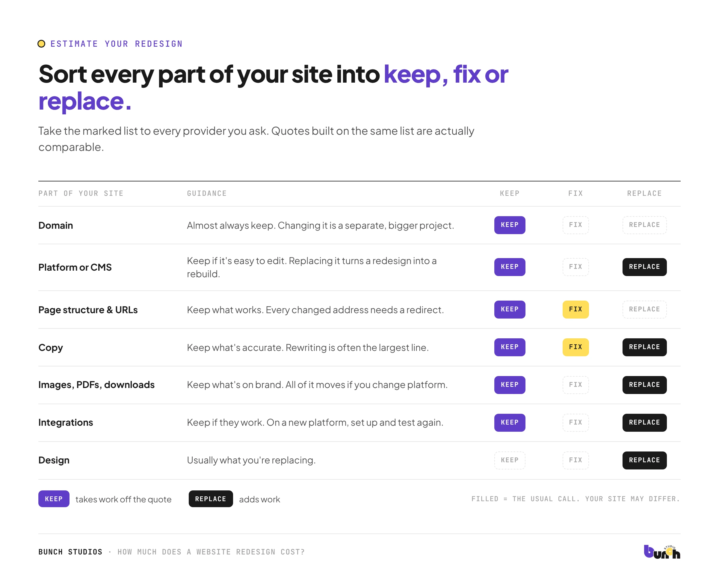Screen dimensions: 719x588
Task: Click the BUNCH STUDIOS footer text
Action: pos(70,552)
